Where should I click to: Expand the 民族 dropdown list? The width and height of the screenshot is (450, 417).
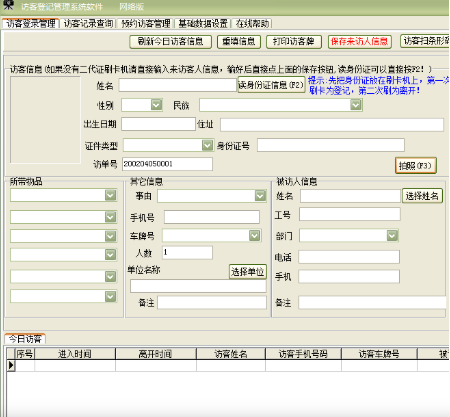tap(356, 105)
